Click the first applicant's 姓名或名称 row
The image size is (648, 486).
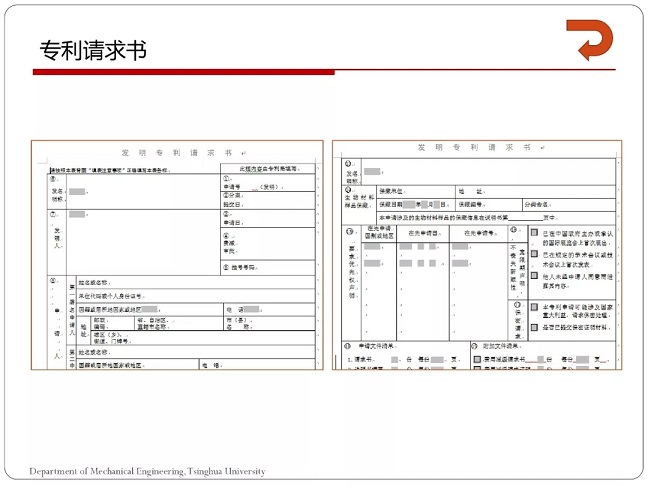click(196, 282)
